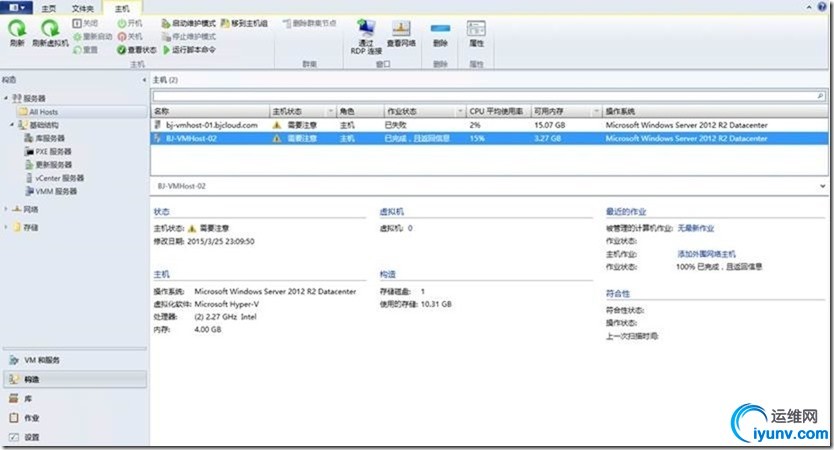Open the 主机状态 column filter dropdown
This screenshot has height=450, width=834.
[330, 111]
